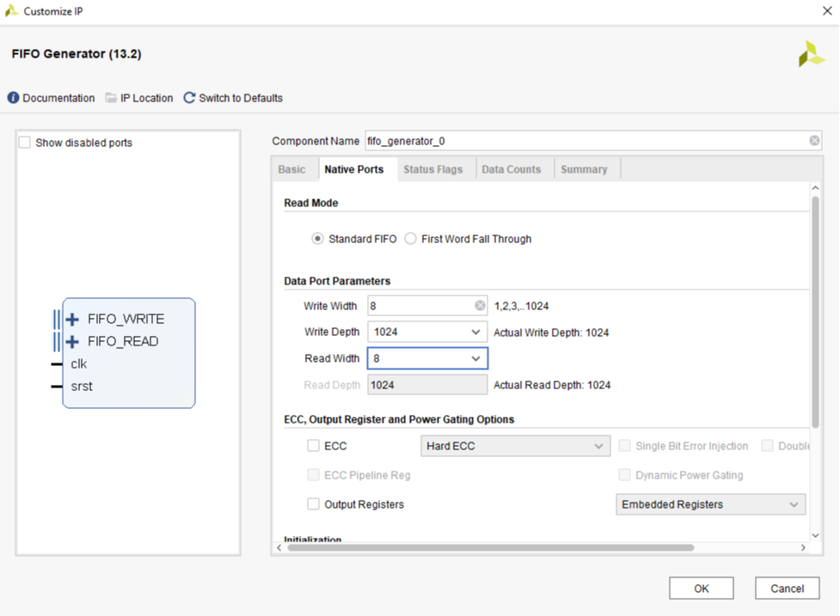
Task: Click the Switch to Defaults refresh icon
Action: (x=189, y=98)
